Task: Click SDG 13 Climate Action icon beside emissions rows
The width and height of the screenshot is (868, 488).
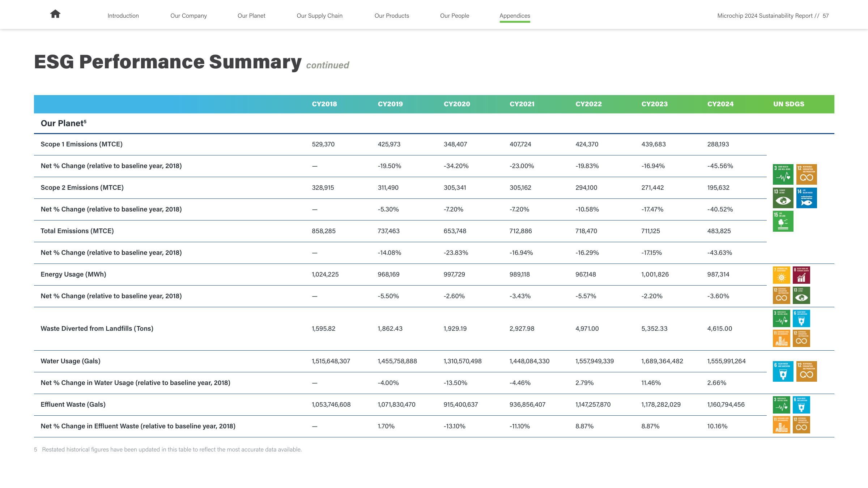Action: coord(783,198)
